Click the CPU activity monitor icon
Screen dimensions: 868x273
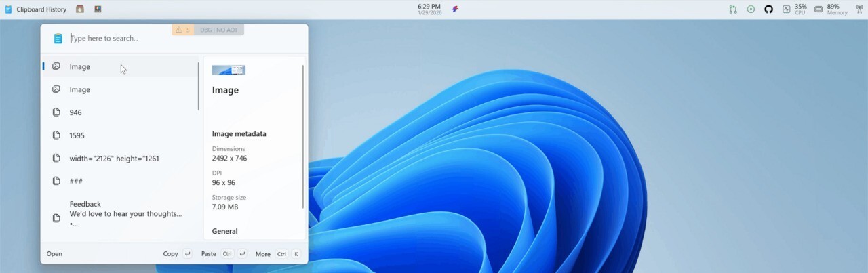786,9
